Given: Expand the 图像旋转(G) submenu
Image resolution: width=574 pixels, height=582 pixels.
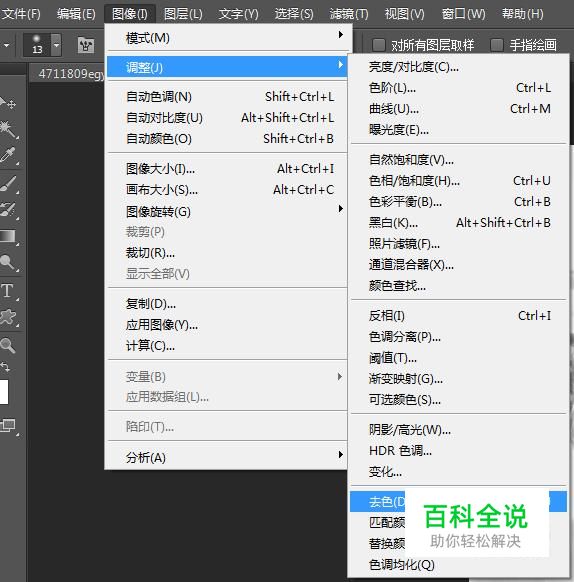Looking at the screenshot, I should [x=227, y=212].
